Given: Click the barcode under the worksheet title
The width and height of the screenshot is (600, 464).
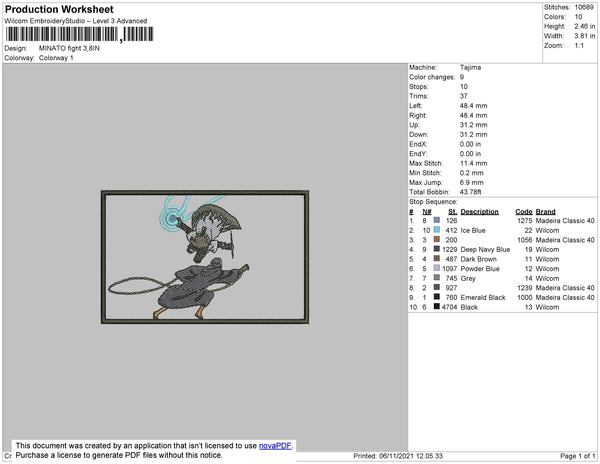Looking at the screenshot, I should pyautogui.click(x=79, y=34).
